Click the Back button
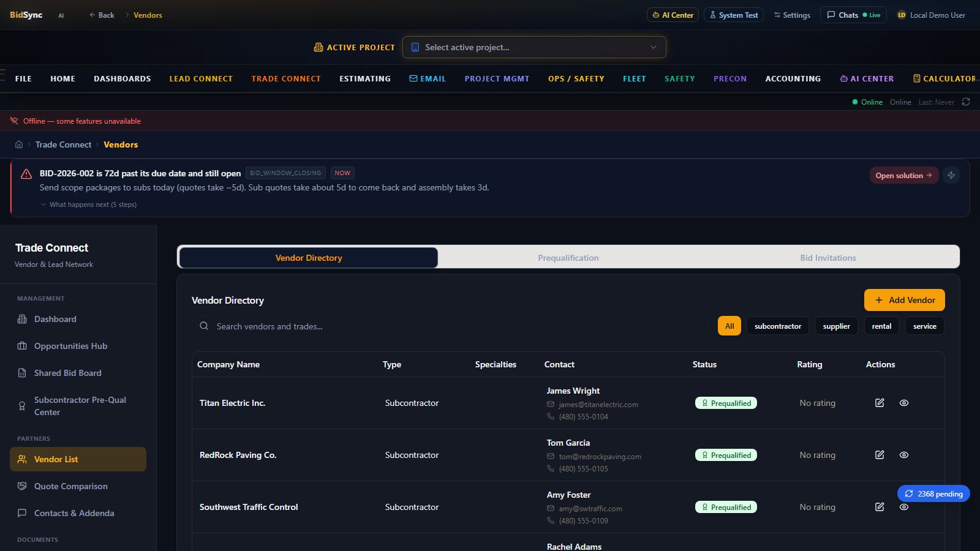 coord(102,15)
